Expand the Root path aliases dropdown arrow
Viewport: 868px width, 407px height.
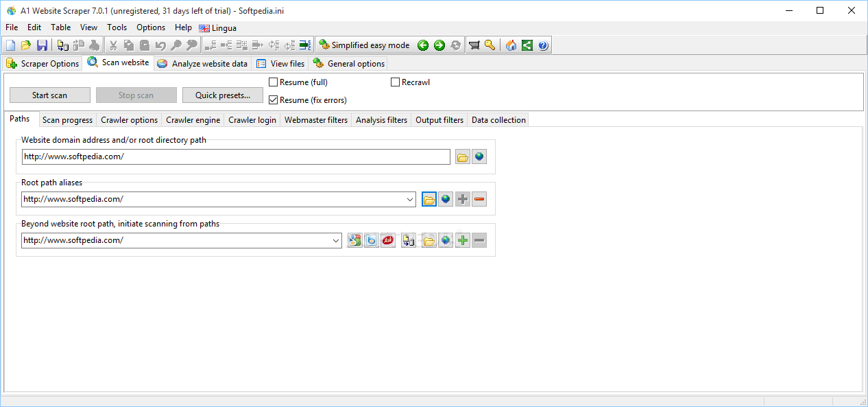coord(410,199)
